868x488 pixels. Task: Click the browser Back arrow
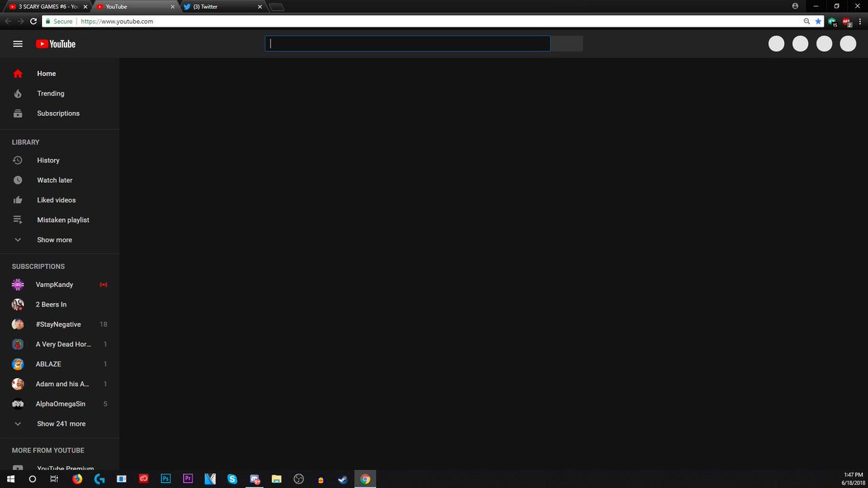click(x=8, y=22)
